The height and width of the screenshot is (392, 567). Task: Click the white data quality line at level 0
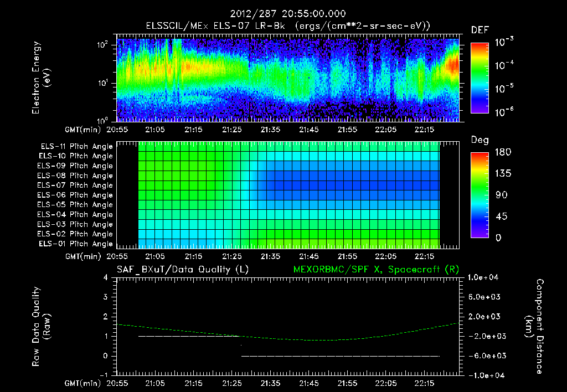341,356
